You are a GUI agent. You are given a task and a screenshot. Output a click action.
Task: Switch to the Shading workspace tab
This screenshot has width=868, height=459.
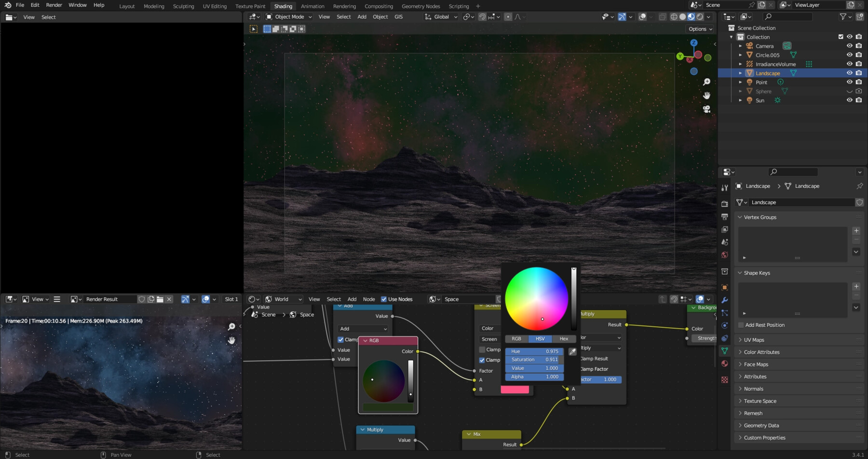coord(283,6)
